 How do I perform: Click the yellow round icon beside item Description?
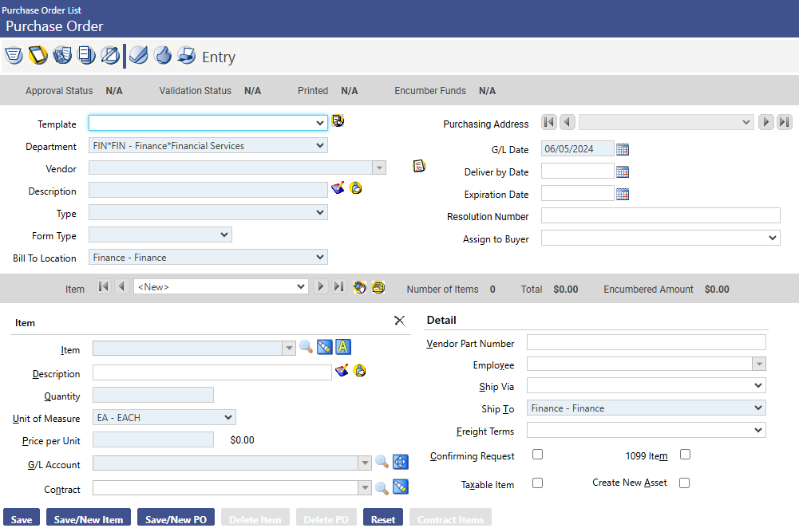coord(360,370)
